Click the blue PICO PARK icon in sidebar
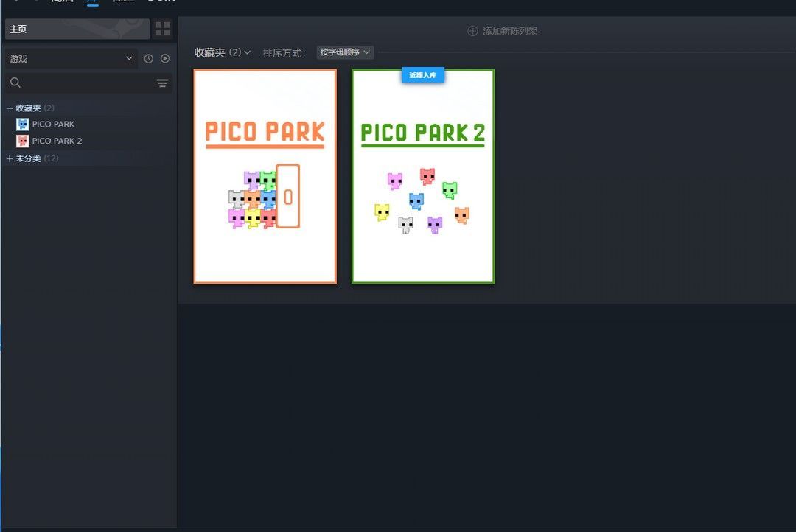 [22, 125]
